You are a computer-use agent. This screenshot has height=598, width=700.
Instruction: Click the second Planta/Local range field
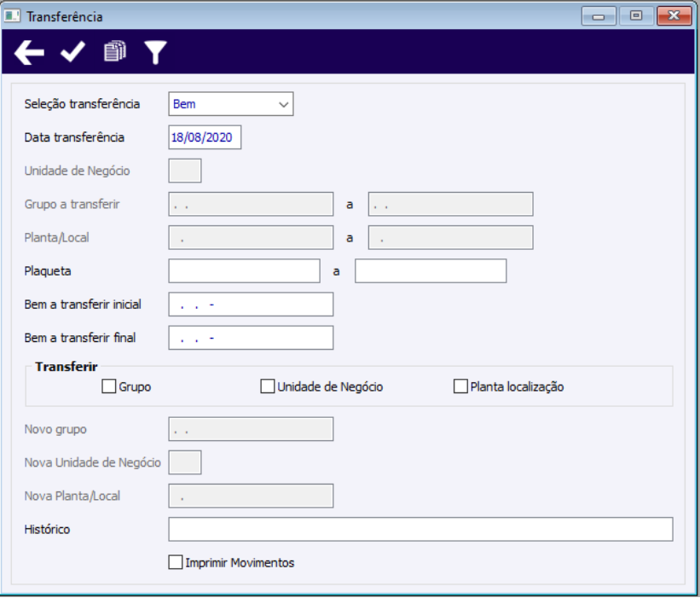pyautogui.click(x=450, y=238)
